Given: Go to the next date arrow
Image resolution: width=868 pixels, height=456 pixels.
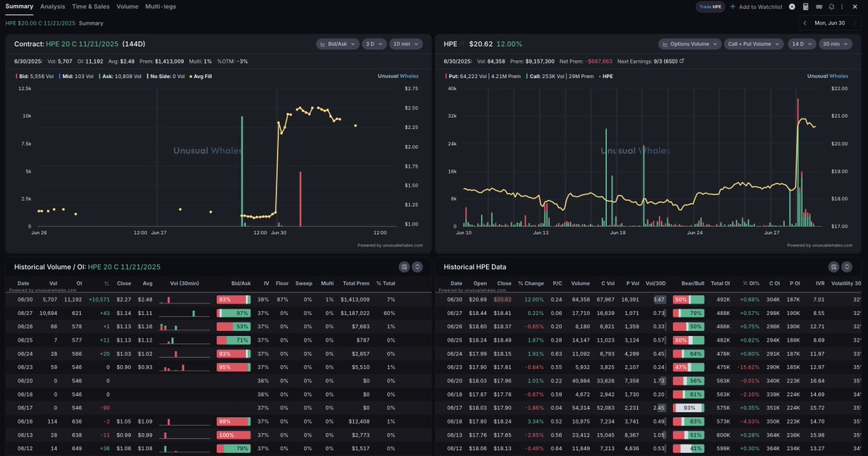Looking at the screenshot, I should 855,23.
